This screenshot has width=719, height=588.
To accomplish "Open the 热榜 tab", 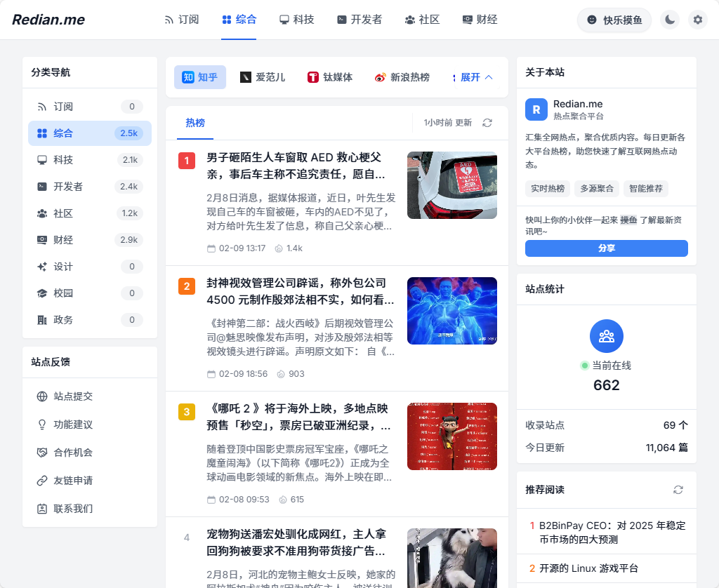I will pos(195,123).
